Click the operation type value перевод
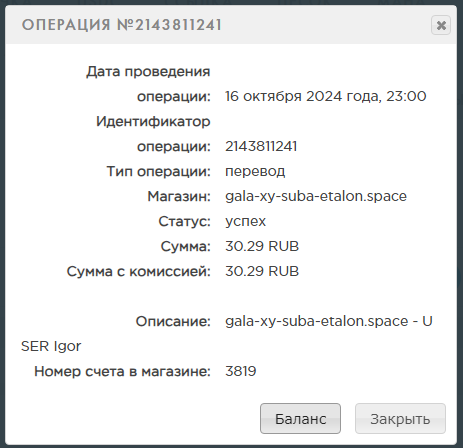Screen dimensions: 463x448 pyautogui.click(x=255, y=172)
